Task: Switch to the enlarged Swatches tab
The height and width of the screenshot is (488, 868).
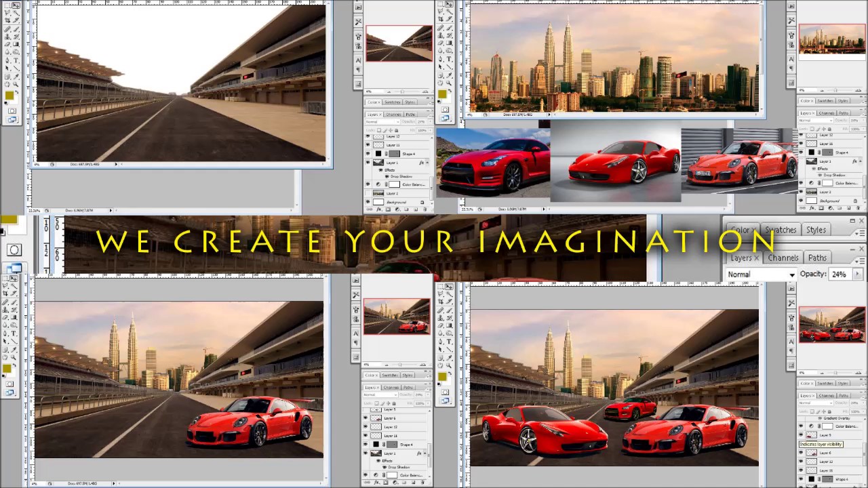Action: pos(781,230)
